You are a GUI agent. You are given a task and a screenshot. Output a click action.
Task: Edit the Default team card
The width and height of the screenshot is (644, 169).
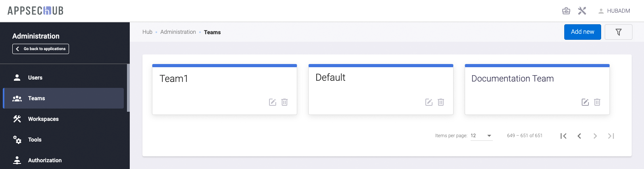pos(429,102)
